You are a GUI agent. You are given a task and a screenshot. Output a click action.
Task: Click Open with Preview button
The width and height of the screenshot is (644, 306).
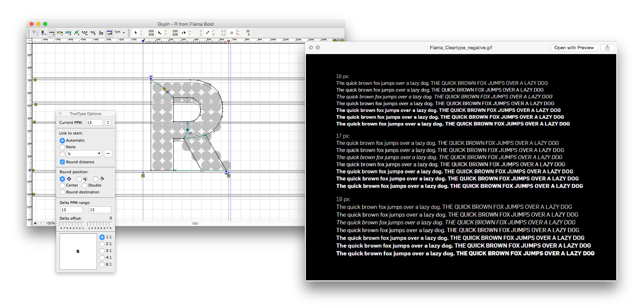click(x=574, y=48)
